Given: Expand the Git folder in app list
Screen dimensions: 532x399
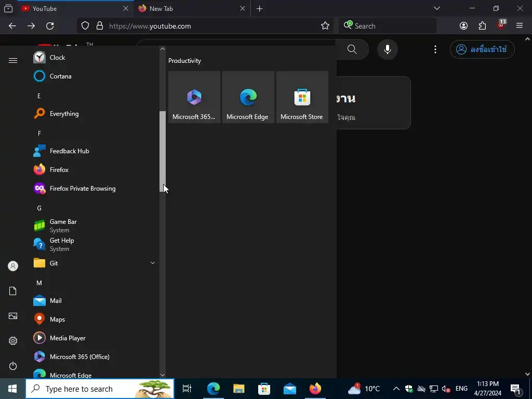Looking at the screenshot, I should tap(95, 263).
